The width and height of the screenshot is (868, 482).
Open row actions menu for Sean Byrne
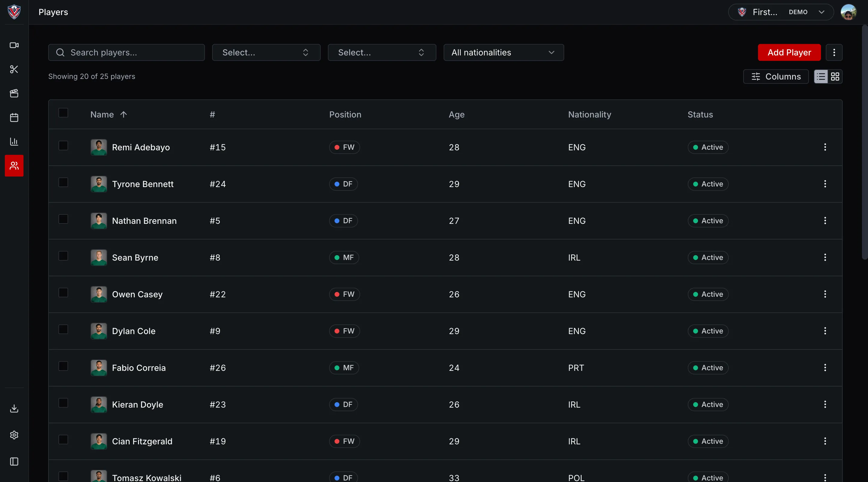(825, 257)
